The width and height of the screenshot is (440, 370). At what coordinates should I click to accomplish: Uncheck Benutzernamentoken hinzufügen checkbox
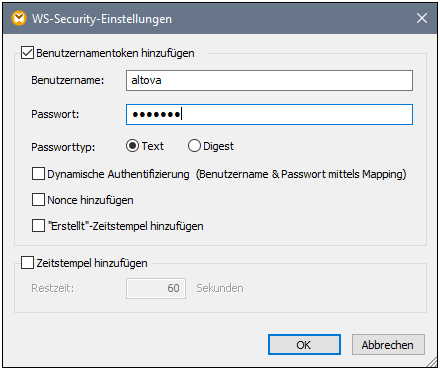tap(27, 53)
